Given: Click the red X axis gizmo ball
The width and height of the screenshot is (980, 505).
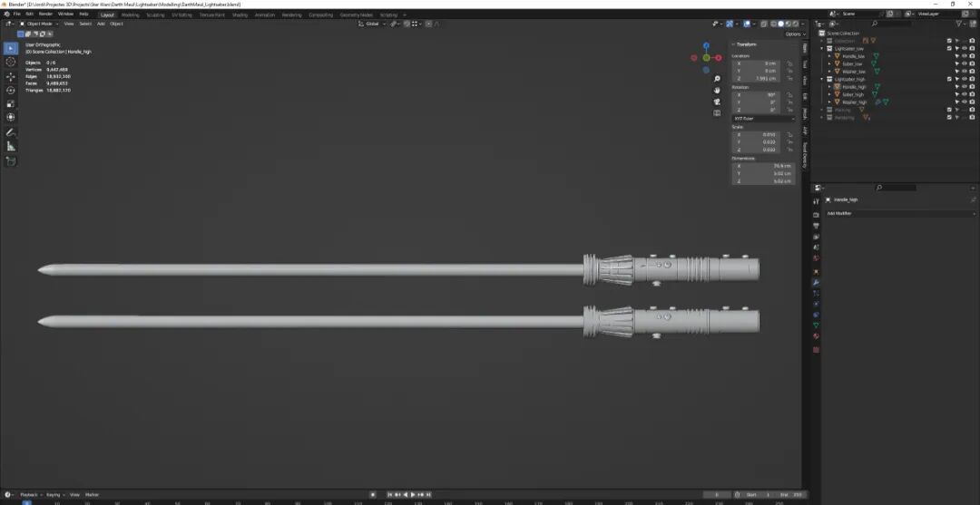Looking at the screenshot, I should click(719, 58).
